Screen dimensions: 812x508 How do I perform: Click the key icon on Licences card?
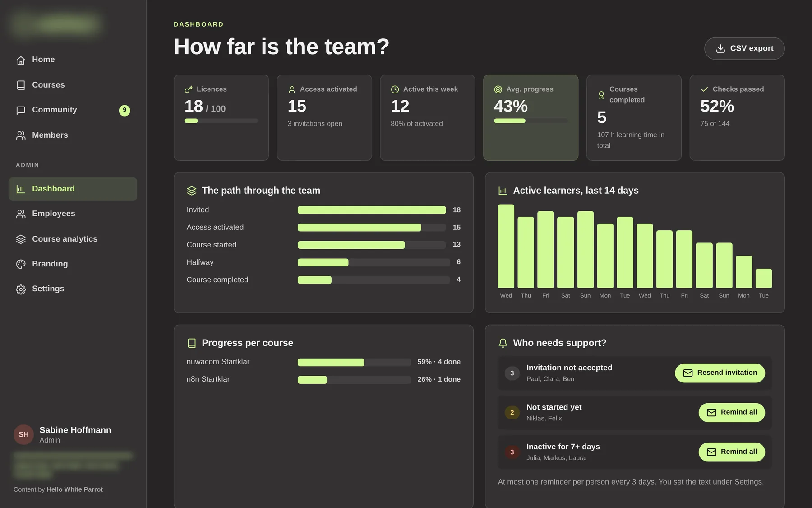click(189, 89)
